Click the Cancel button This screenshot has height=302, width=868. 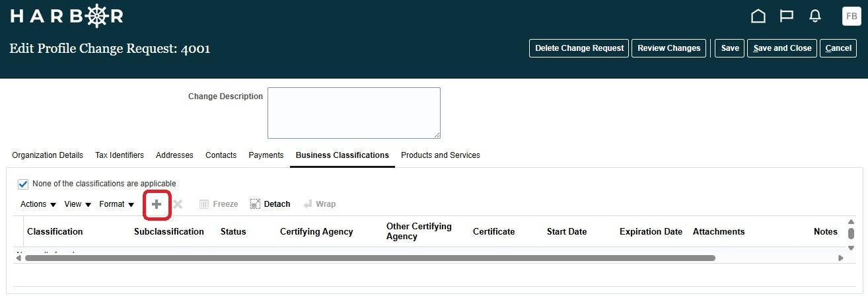tap(838, 48)
